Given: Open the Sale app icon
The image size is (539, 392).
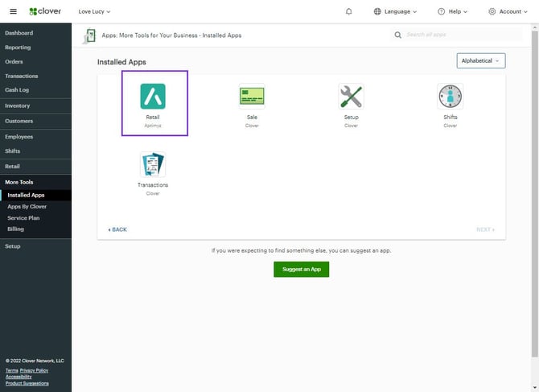Looking at the screenshot, I should click(252, 97).
